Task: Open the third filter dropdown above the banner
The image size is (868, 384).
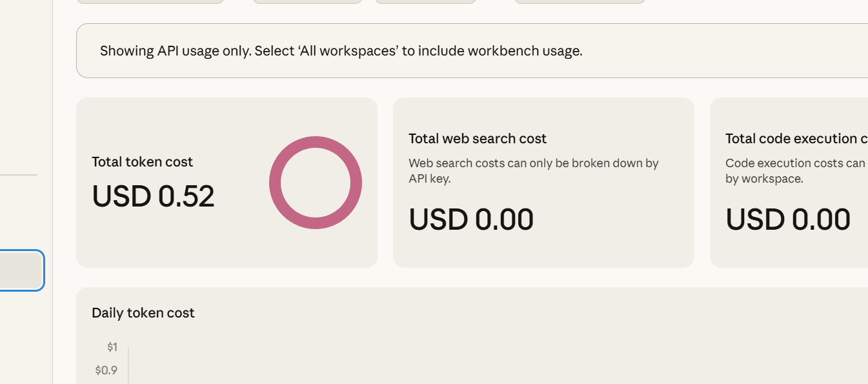Action: [x=425, y=1]
